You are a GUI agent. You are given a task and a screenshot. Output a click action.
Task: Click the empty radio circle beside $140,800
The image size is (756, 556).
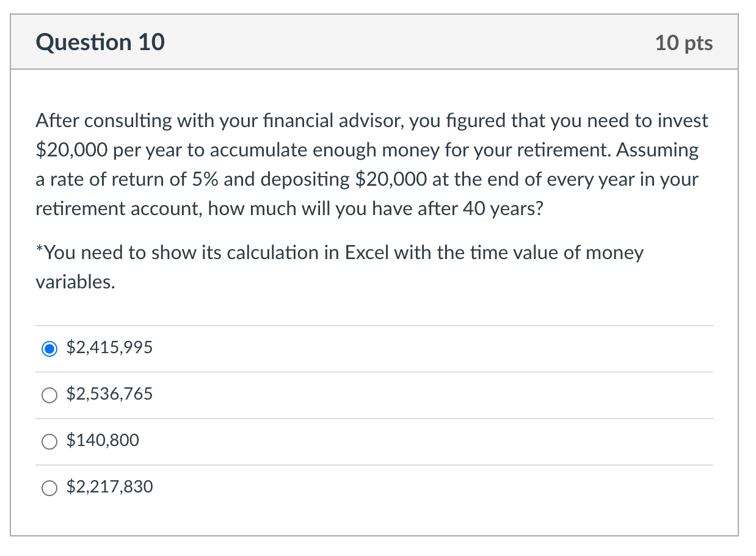pyautogui.click(x=49, y=441)
